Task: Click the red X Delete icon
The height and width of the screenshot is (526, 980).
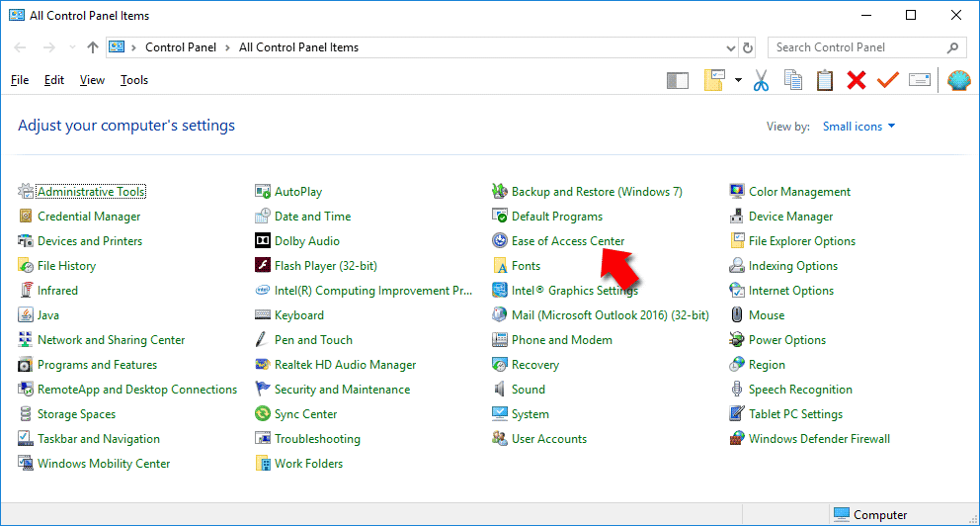Action: [x=857, y=80]
